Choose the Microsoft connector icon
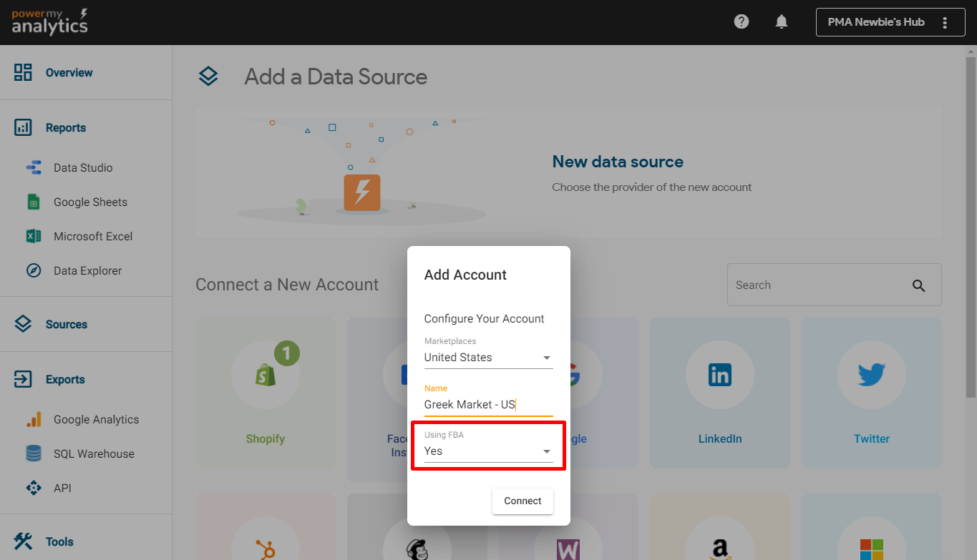The width and height of the screenshot is (977, 560). [871, 548]
